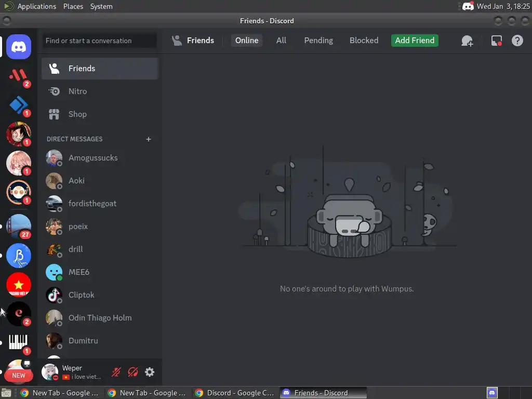The height and width of the screenshot is (399, 532).
Task: Open the Luffy straw hat avatar server
Action: tap(19, 134)
